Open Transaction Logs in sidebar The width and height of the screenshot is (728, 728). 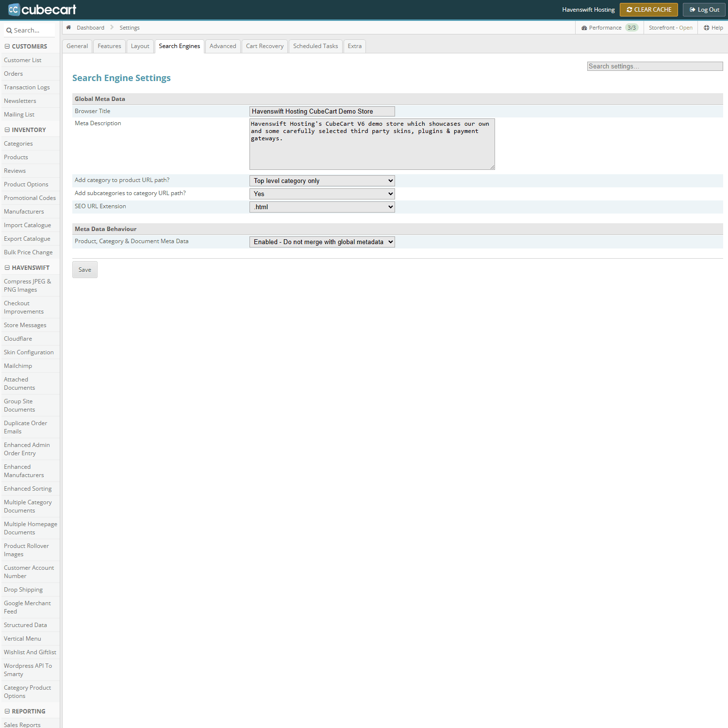coord(27,87)
